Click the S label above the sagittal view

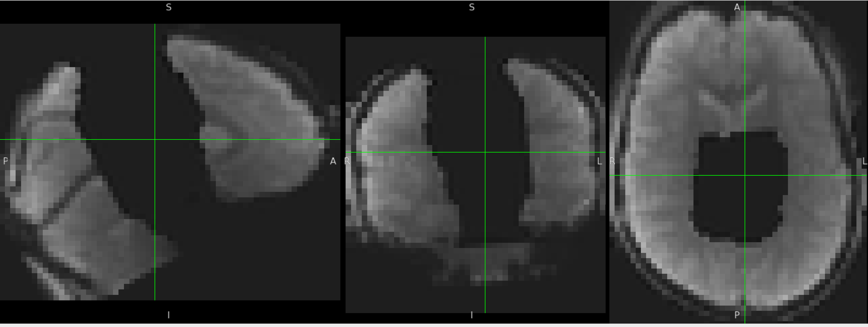pos(169,8)
